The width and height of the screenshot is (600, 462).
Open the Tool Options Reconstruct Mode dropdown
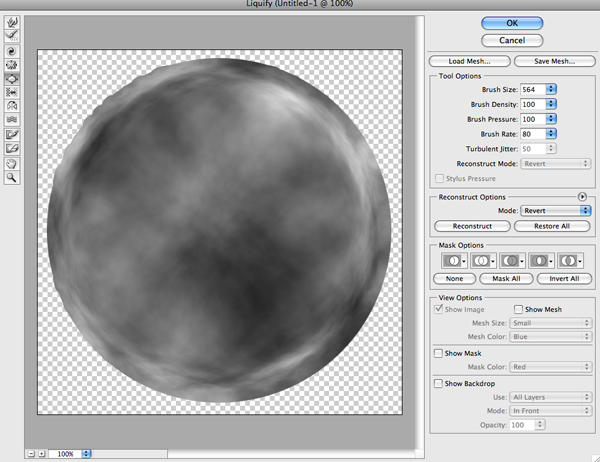click(x=556, y=164)
